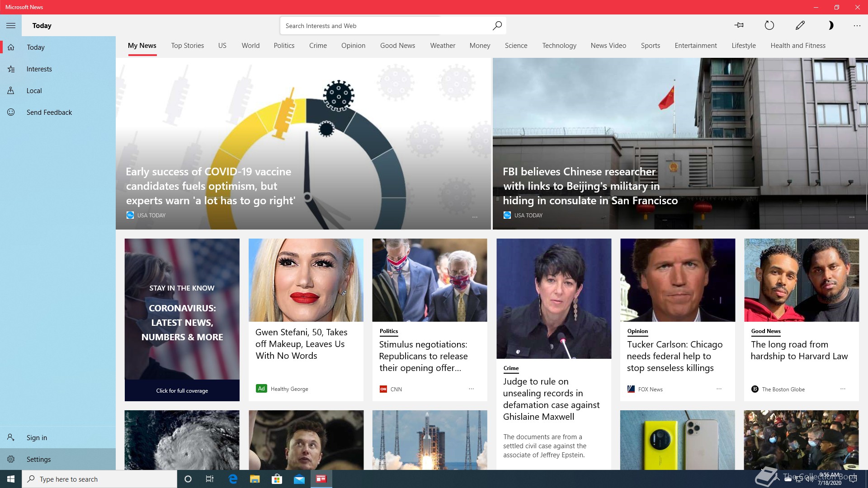Open the hamburger navigation menu
Image resolution: width=868 pixels, height=488 pixels.
[x=11, y=26]
